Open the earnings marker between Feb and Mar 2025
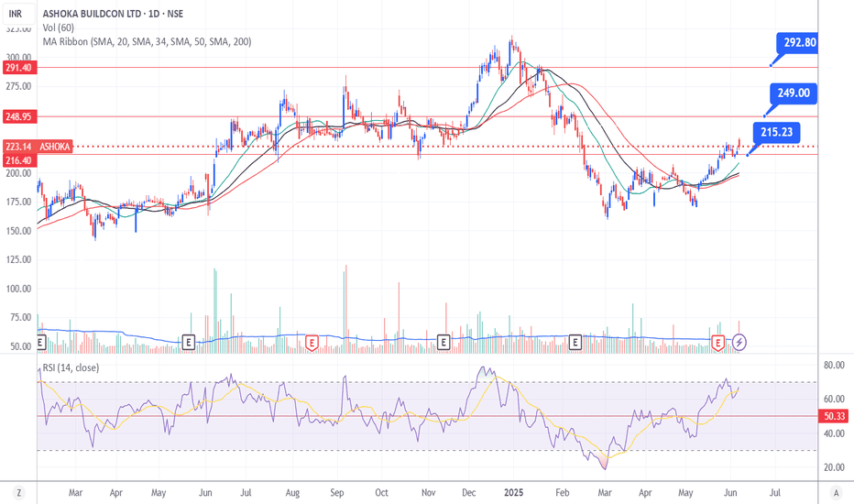Image resolution: width=854 pixels, height=504 pixels. tap(575, 342)
